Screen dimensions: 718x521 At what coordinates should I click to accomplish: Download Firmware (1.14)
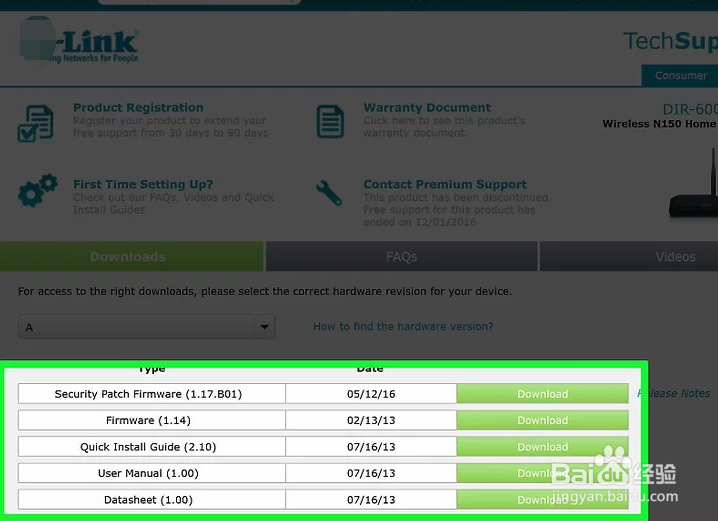click(542, 420)
